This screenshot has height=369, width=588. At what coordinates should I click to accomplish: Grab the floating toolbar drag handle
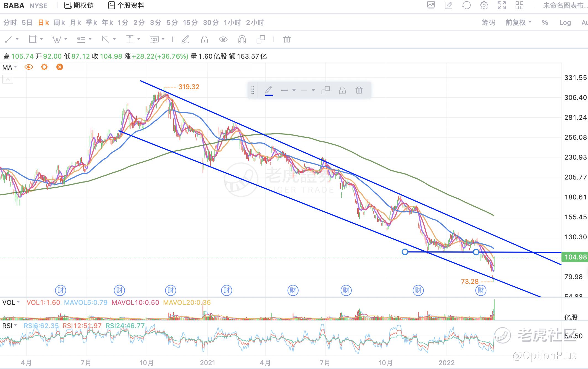coord(253,90)
